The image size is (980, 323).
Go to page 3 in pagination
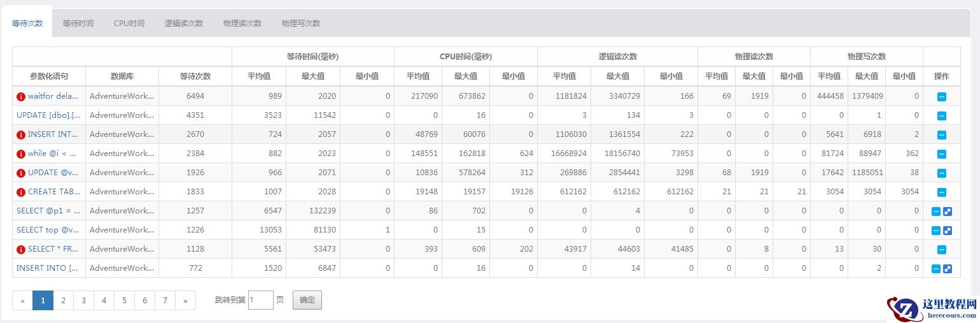[83, 301]
